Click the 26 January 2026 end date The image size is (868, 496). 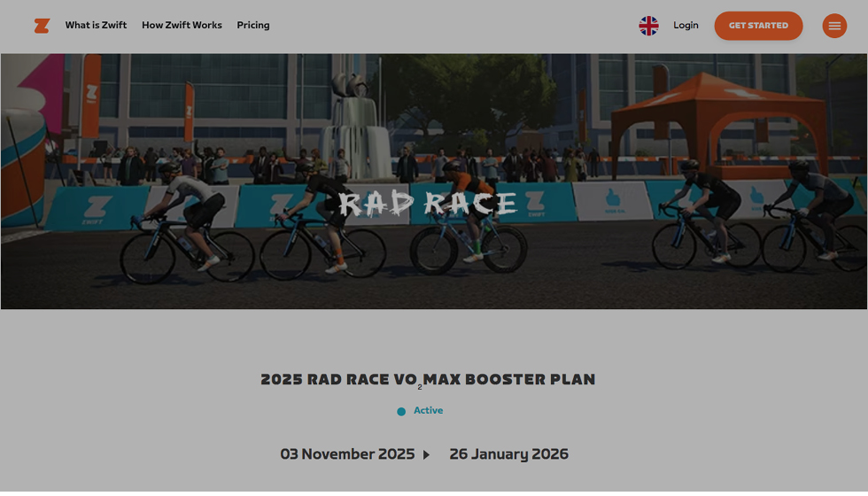click(508, 454)
